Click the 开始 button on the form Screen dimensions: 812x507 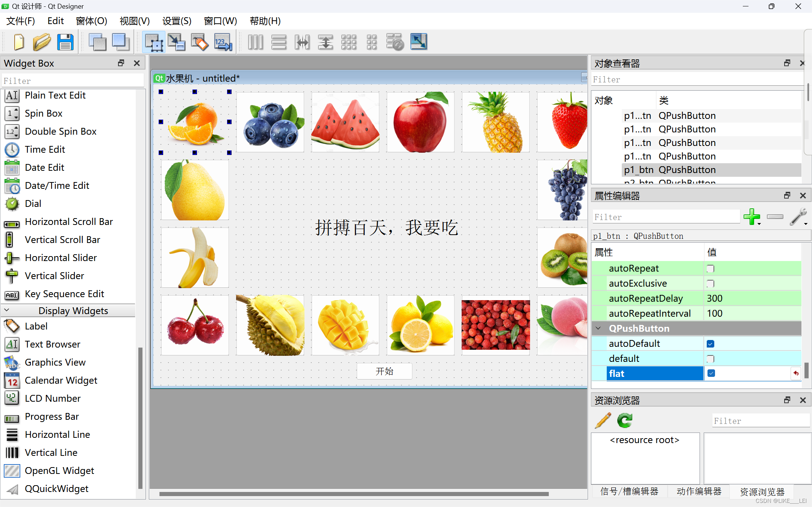pyautogui.click(x=384, y=371)
